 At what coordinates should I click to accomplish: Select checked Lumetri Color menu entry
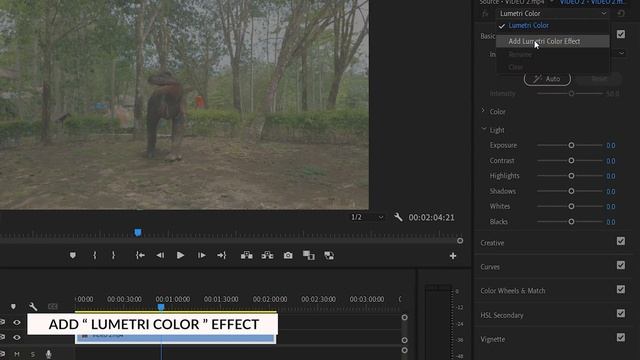point(553,26)
